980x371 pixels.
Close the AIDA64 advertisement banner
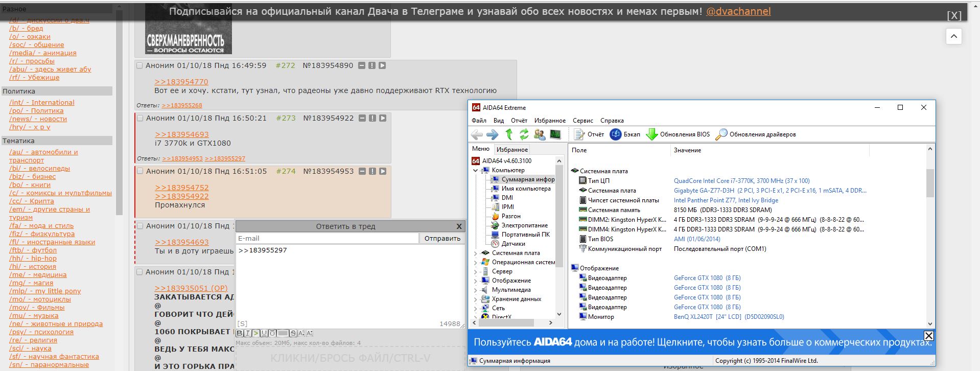pyautogui.click(x=929, y=336)
